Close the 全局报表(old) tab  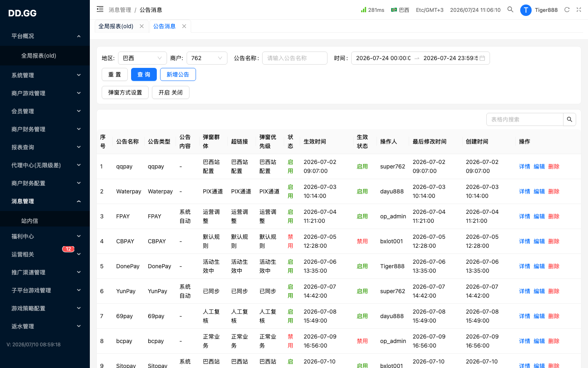tap(142, 26)
